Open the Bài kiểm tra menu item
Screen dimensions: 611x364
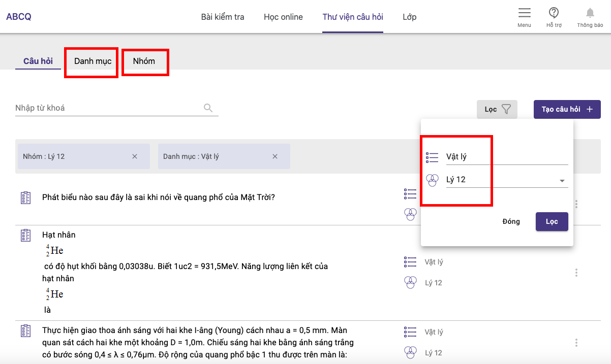coord(222,17)
